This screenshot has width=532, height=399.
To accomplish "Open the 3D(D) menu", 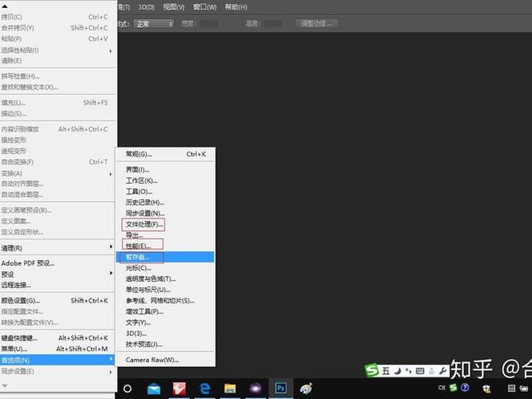I will pos(146,7).
